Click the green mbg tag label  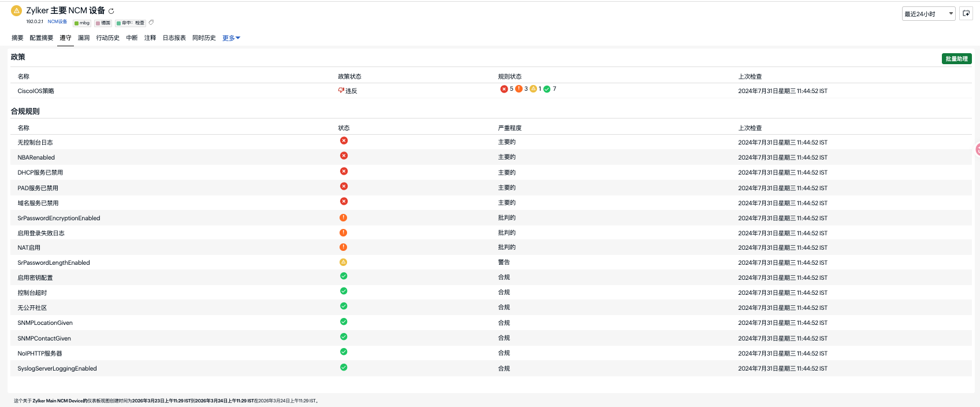[x=82, y=23]
